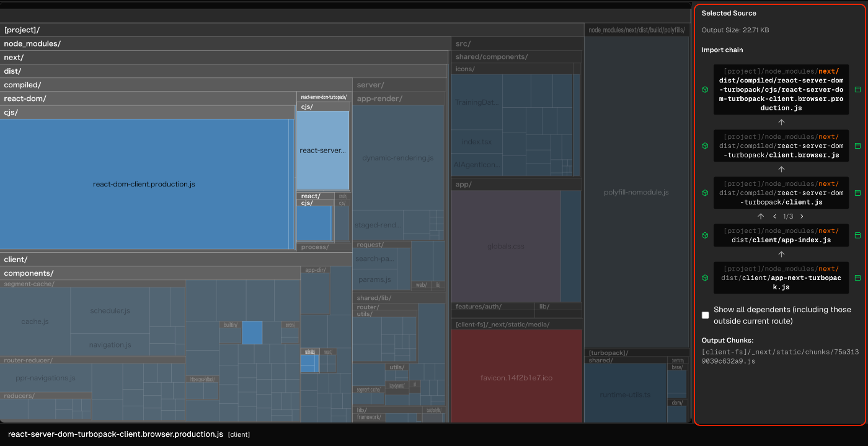Select the src/ treemap header

click(517, 43)
